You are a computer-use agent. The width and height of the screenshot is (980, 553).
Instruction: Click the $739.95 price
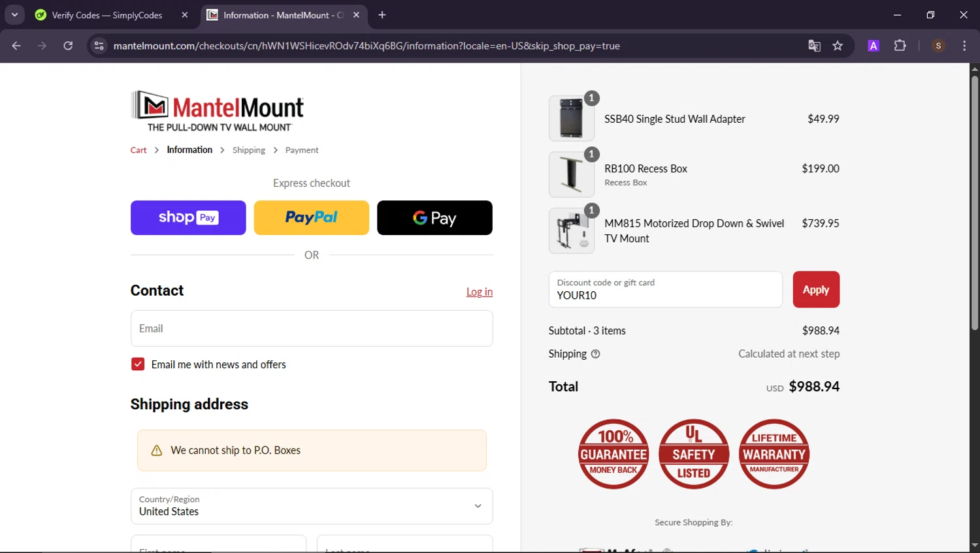[821, 223]
